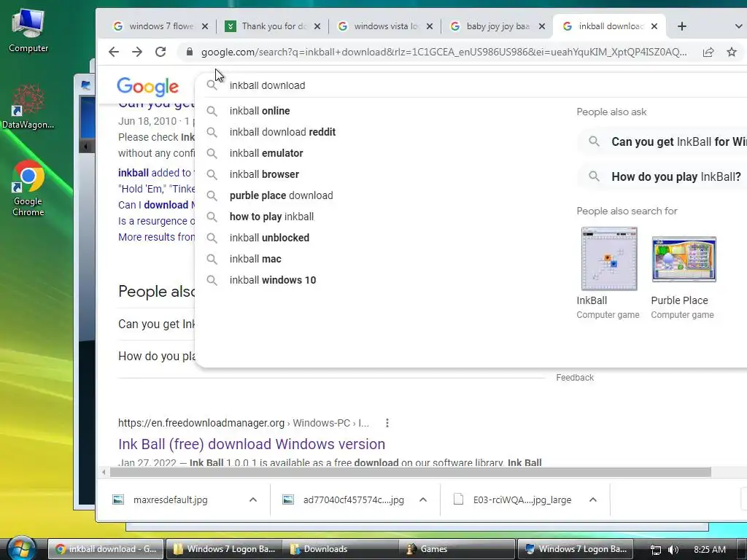Go back with the browser back arrow

[x=113, y=52]
